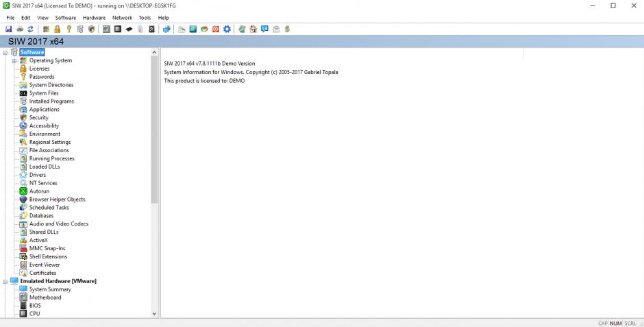
Task: Click the Refresh arrows toolbar icon
Action: pos(30,29)
